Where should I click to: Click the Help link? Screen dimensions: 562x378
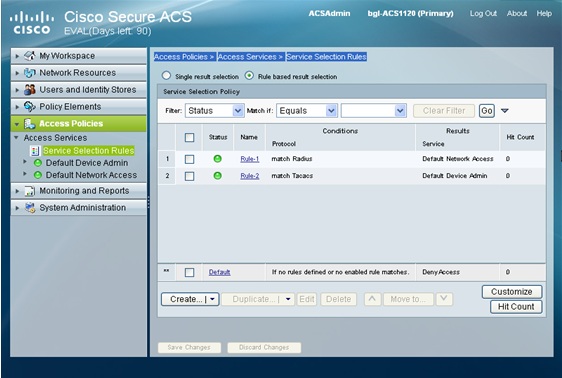click(544, 14)
